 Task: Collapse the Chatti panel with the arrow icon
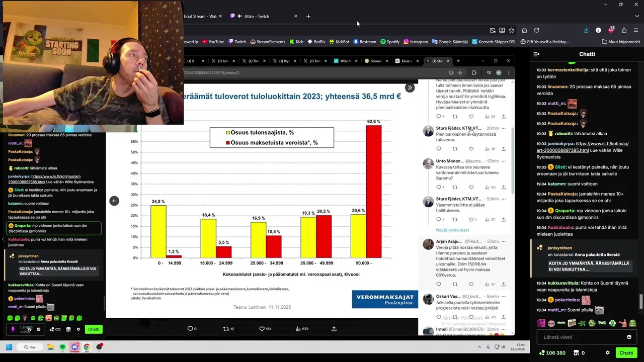tap(536, 54)
